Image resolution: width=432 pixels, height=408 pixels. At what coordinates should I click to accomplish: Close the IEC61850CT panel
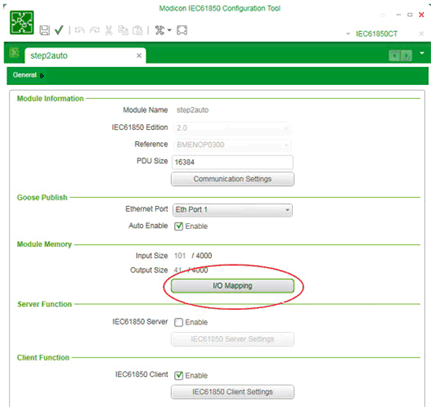[421, 34]
